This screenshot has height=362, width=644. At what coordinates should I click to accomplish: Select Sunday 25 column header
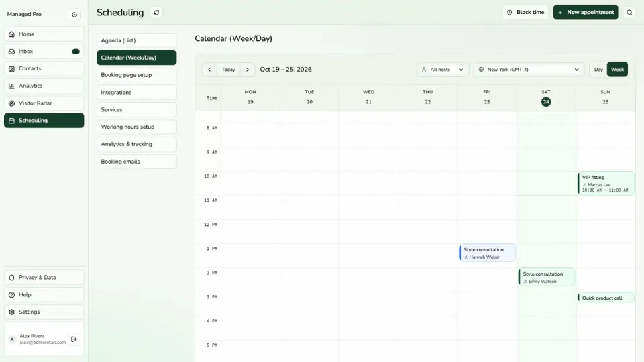tap(605, 97)
